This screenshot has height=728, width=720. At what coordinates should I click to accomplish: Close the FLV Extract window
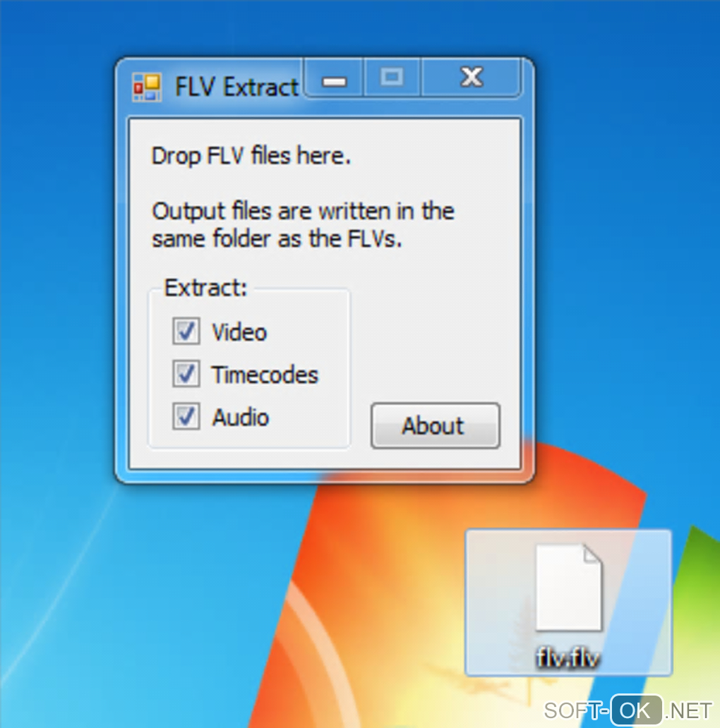point(471,78)
